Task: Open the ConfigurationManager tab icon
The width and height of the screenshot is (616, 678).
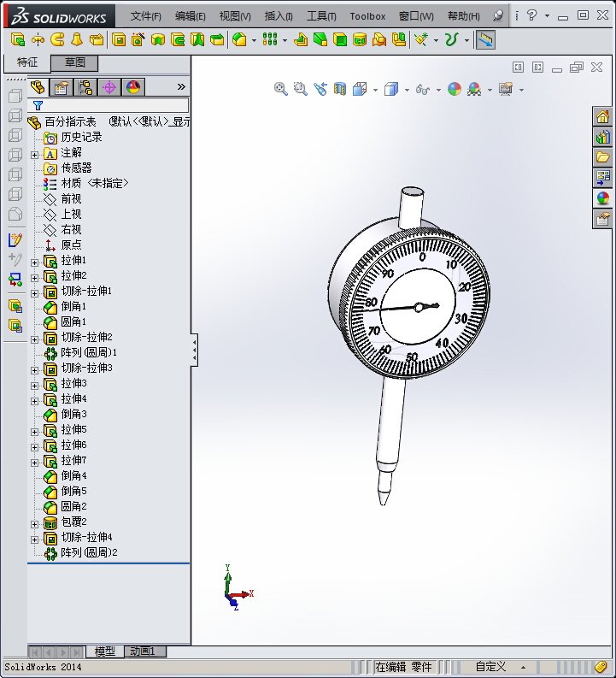Action: (85, 87)
